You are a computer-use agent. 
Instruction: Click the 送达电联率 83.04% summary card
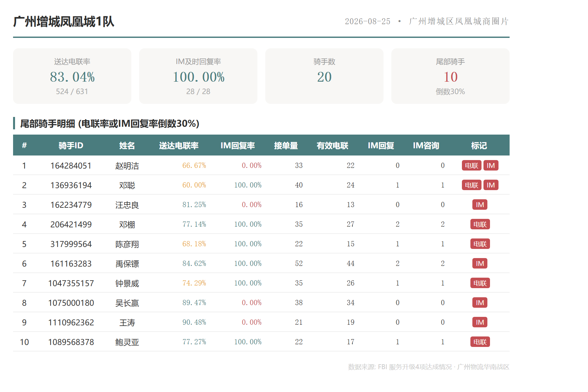coord(72,76)
